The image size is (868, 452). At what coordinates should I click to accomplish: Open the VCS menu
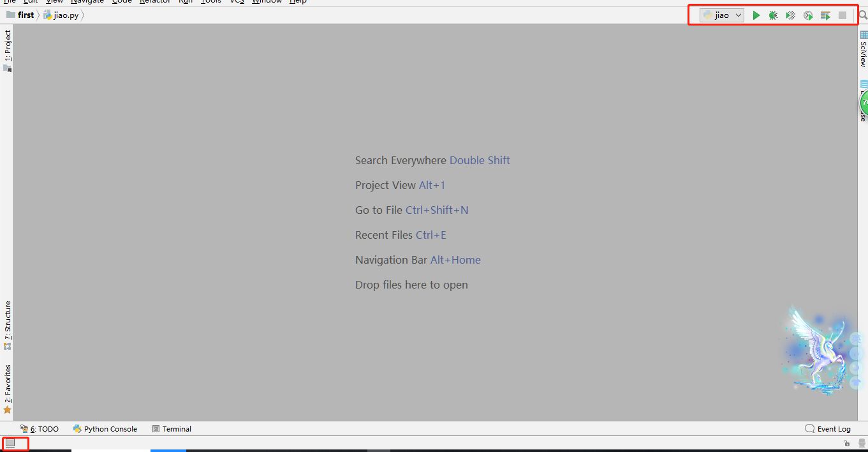click(237, 2)
